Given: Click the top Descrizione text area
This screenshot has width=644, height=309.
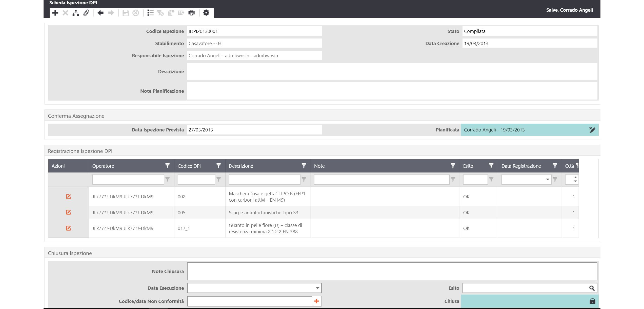Looking at the screenshot, I should (x=392, y=71).
